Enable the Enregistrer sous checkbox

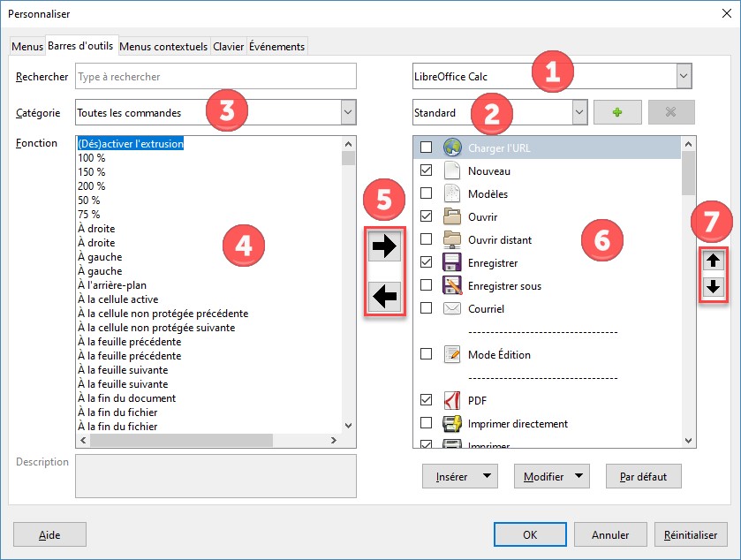(427, 285)
